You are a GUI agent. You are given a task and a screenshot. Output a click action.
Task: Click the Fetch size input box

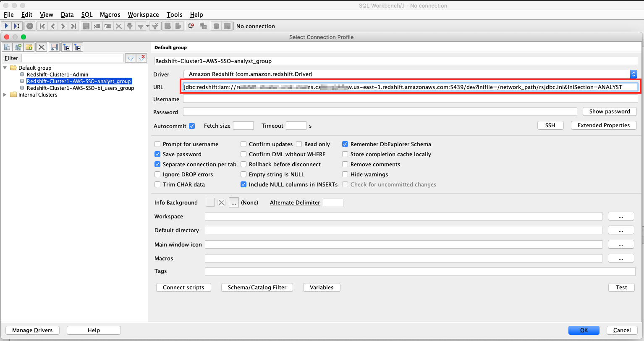point(243,126)
